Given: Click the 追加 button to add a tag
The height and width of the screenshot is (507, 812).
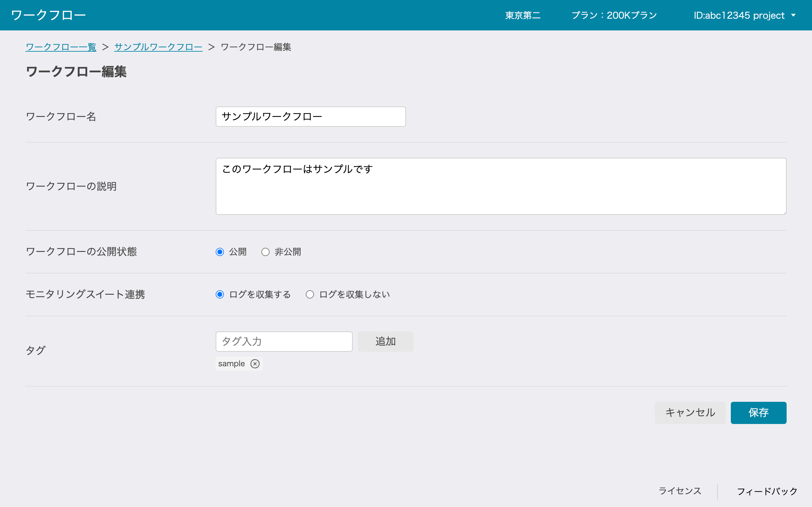Looking at the screenshot, I should click(x=385, y=341).
